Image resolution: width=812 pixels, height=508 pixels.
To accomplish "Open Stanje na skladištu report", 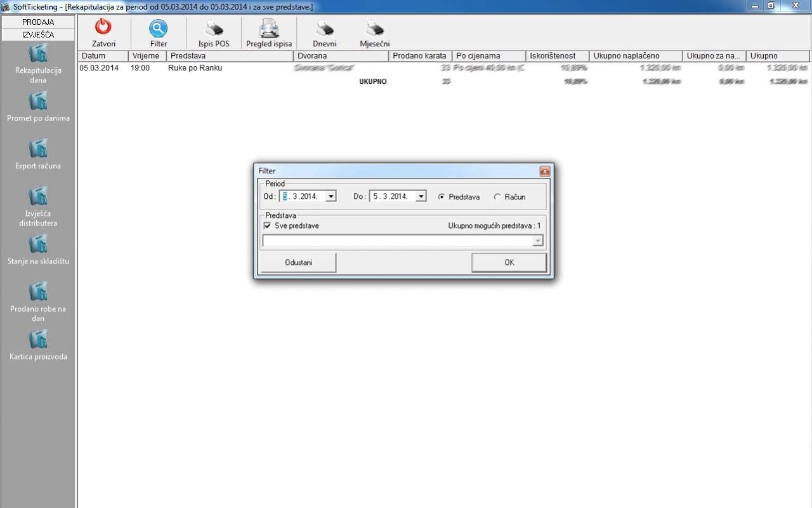I will (x=38, y=244).
